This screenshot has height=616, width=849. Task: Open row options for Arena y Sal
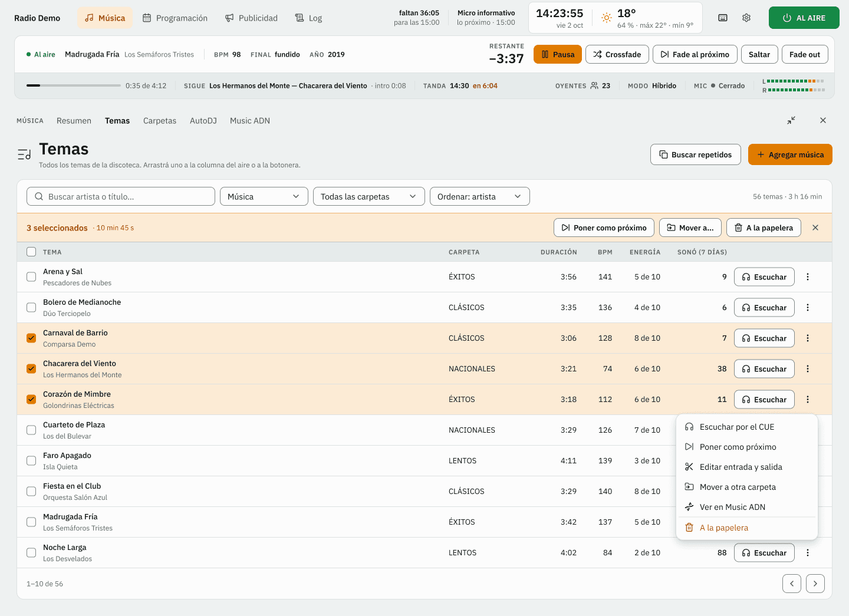808,277
